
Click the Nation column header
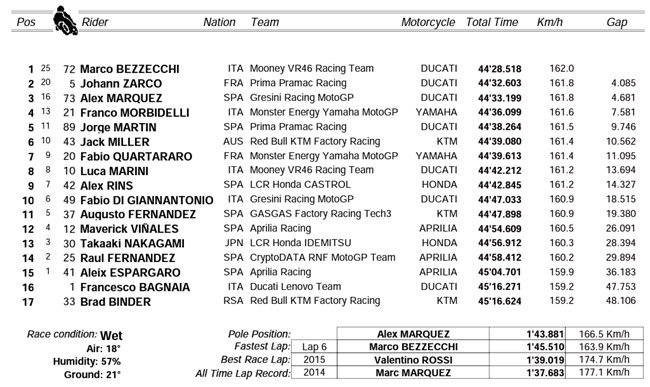click(219, 22)
